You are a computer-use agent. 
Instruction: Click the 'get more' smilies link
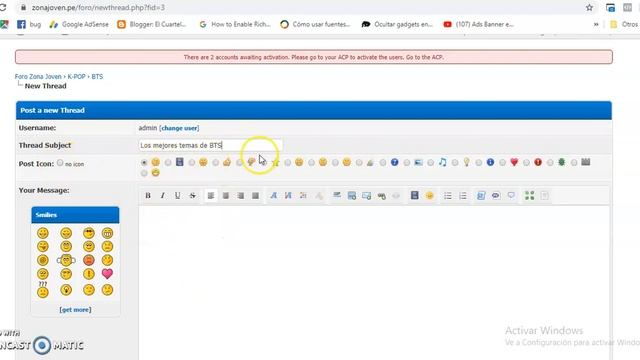[x=75, y=310]
